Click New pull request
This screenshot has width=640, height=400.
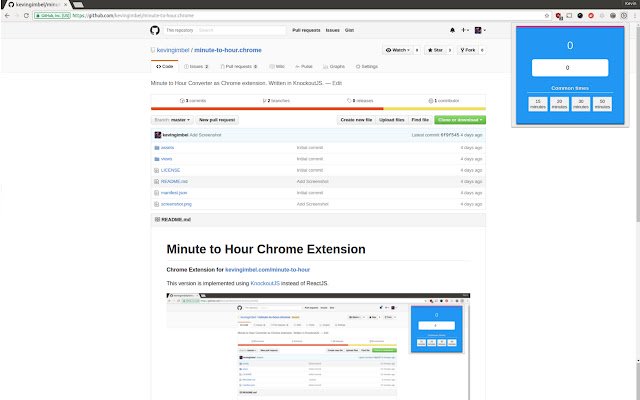tap(217, 120)
